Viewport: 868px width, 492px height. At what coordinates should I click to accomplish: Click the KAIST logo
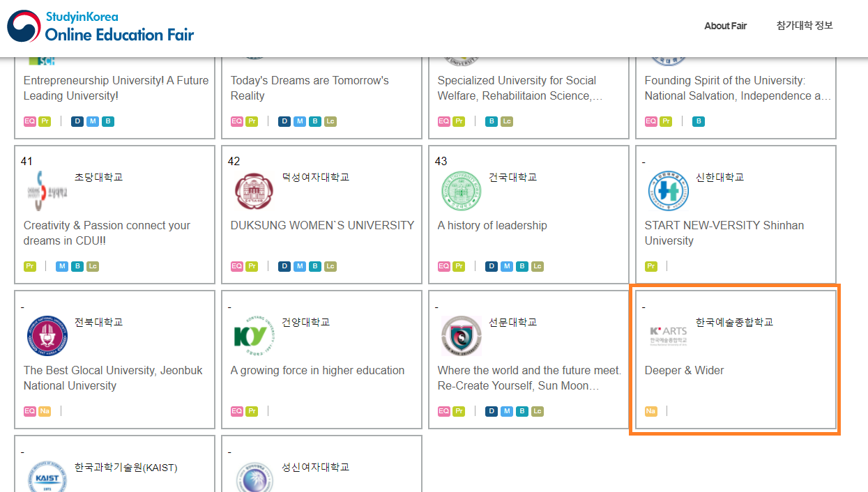47,478
